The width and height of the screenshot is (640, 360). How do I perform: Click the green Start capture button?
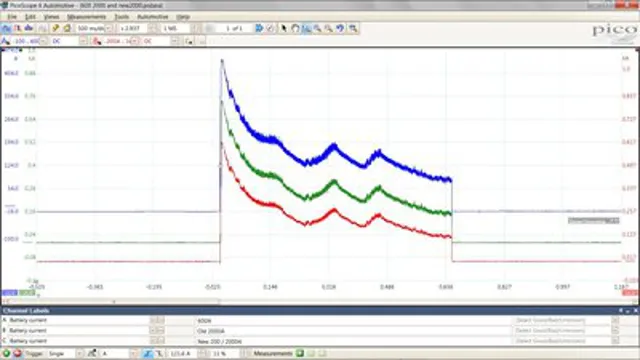tap(6, 353)
